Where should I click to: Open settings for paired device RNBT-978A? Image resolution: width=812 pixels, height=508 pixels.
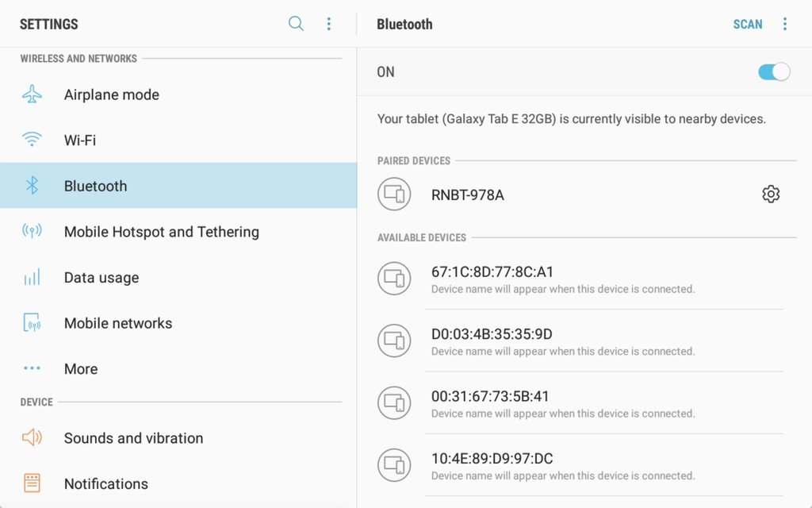point(771,194)
